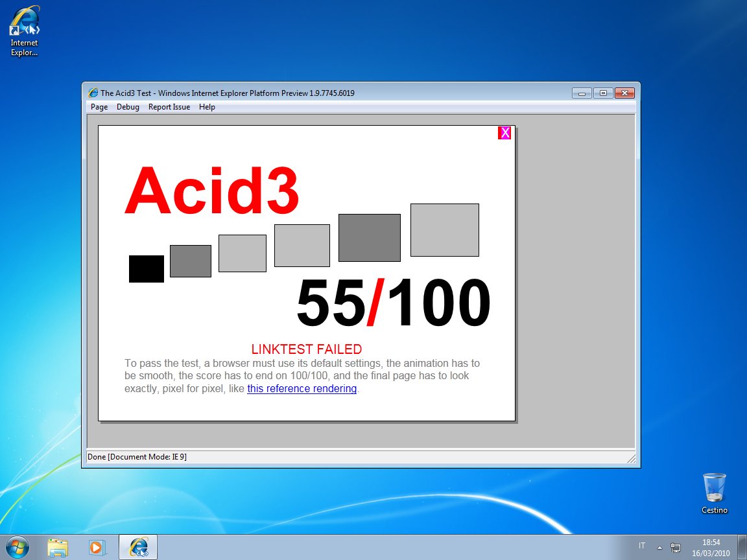Open the Page menu
The image size is (747, 560).
[x=99, y=107]
